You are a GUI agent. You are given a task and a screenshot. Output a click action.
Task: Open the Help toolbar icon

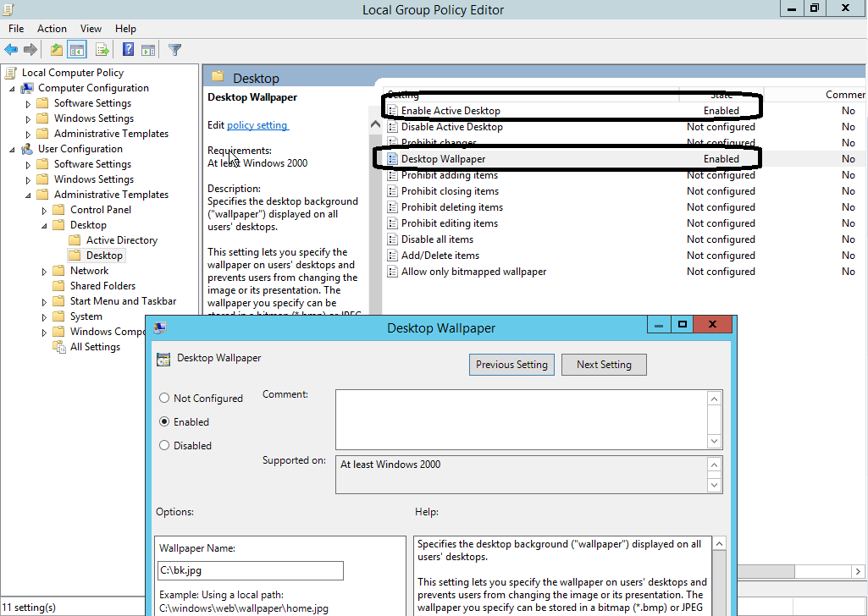coord(128,50)
